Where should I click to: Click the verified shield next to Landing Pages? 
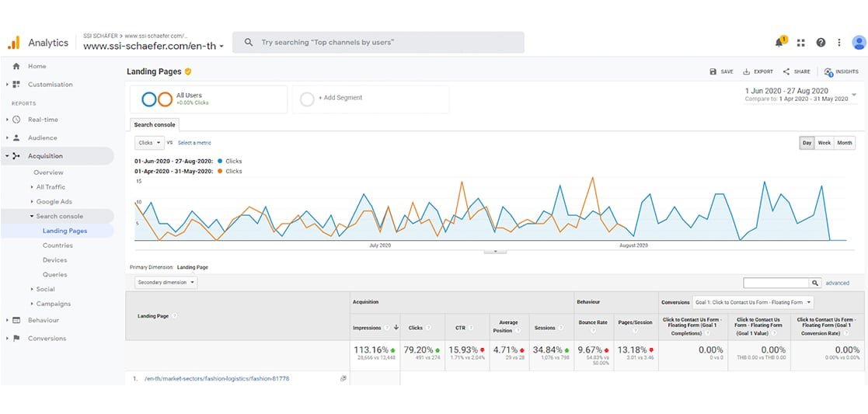click(187, 71)
